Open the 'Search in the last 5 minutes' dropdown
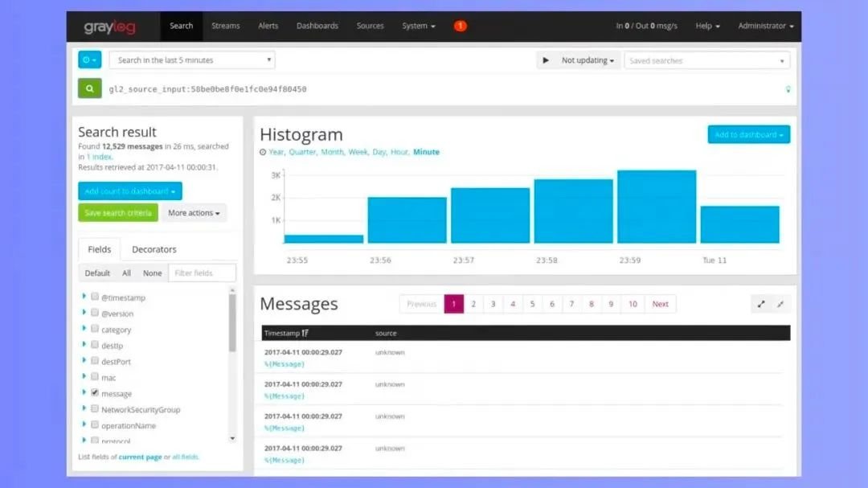This screenshot has height=488, width=868. 192,59
